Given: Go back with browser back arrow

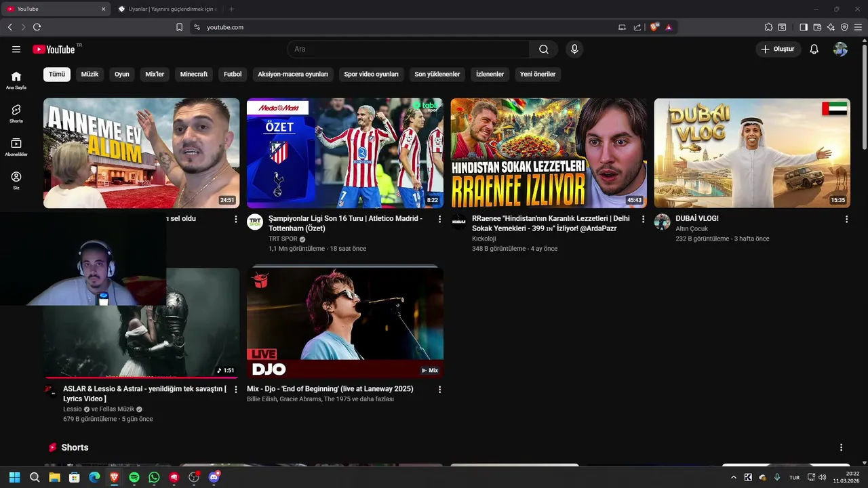Looking at the screenshot, I should [9, 27].
